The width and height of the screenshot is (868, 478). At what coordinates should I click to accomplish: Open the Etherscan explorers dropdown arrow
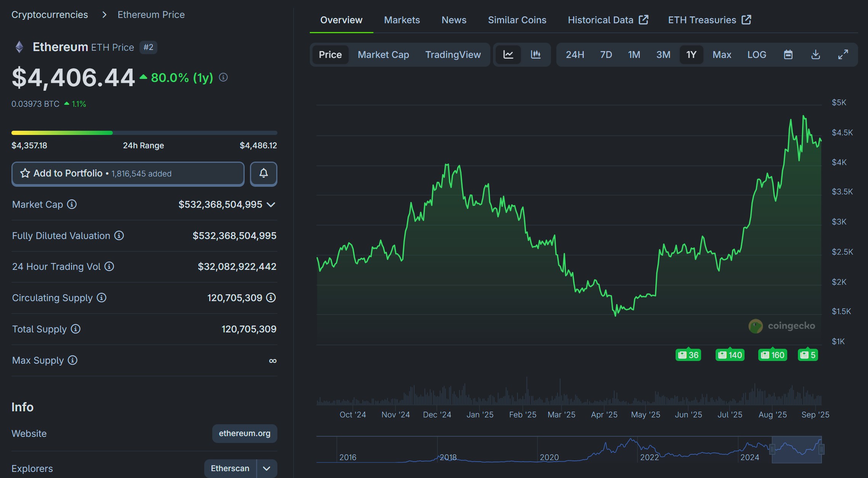(267, 468)
